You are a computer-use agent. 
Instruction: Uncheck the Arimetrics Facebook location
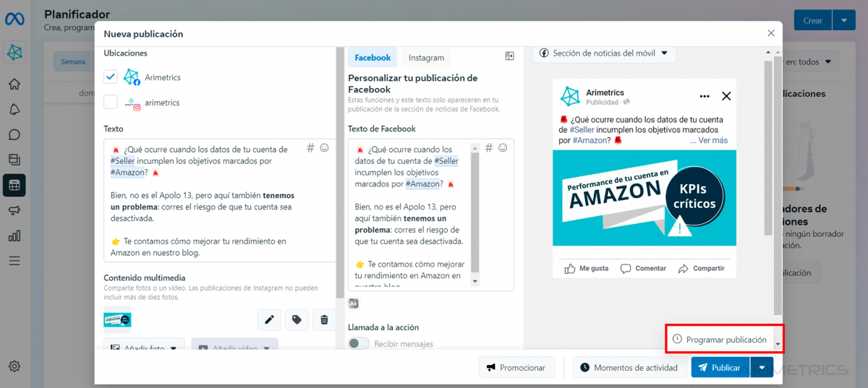point(111,77)
